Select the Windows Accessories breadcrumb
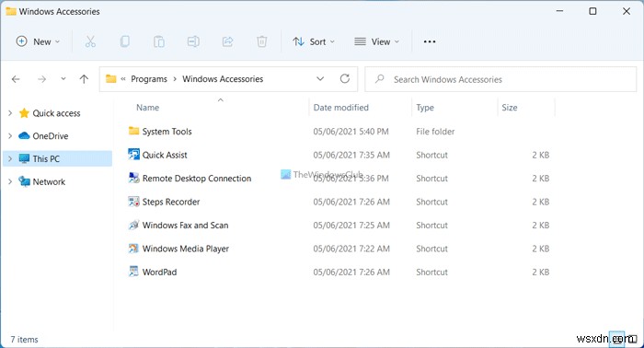The height and width of the screenshot is (348, 644). pyautogui.click(x=223, y=79)
